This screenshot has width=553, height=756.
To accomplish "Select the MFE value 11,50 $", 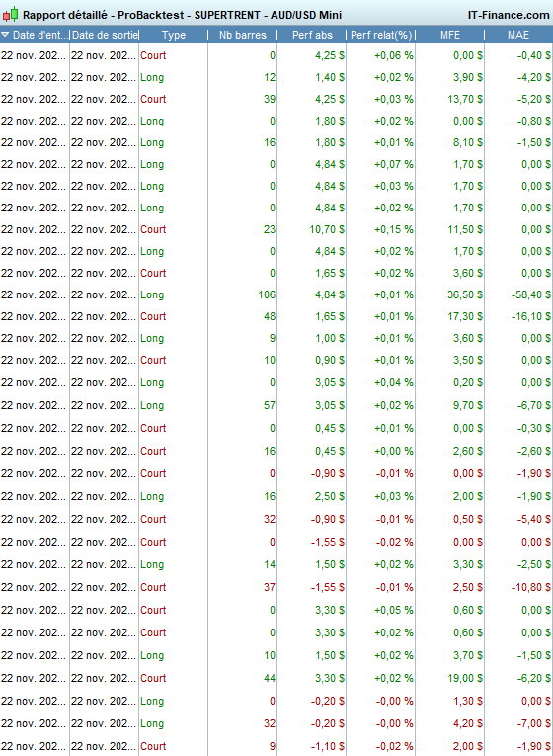I will click(x=465, y=229).
